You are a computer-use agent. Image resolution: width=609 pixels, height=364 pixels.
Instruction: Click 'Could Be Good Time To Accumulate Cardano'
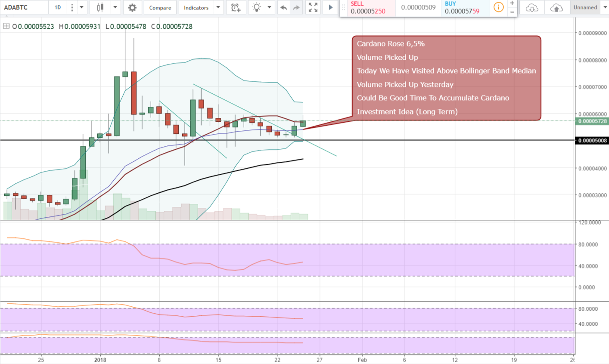(433, 98)
